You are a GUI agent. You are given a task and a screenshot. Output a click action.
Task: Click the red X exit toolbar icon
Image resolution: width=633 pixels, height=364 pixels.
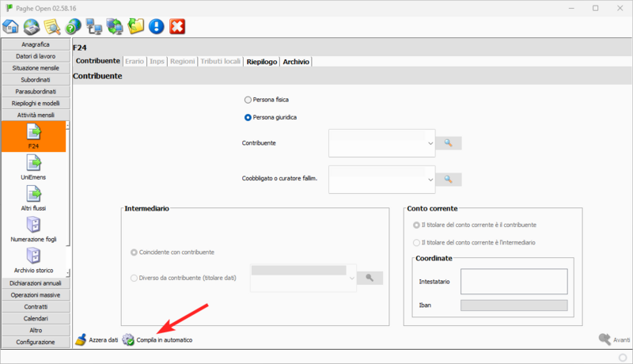(x=177, y=27)
